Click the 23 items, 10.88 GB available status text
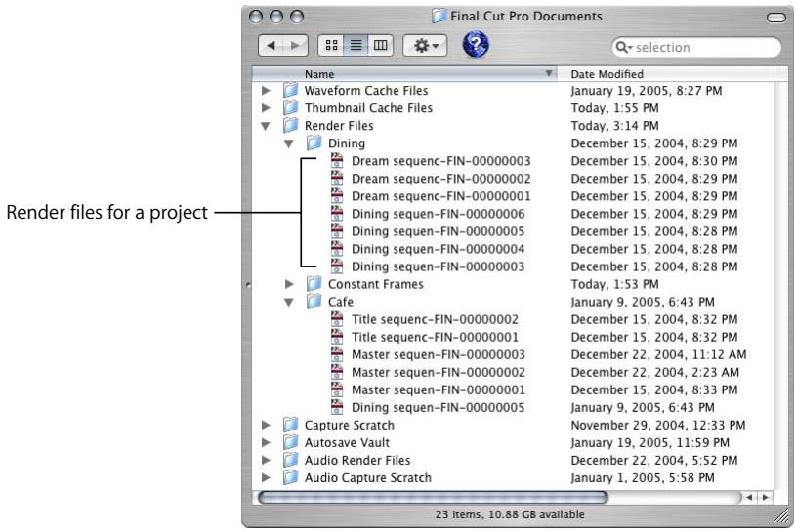 [x=510, y=514]
